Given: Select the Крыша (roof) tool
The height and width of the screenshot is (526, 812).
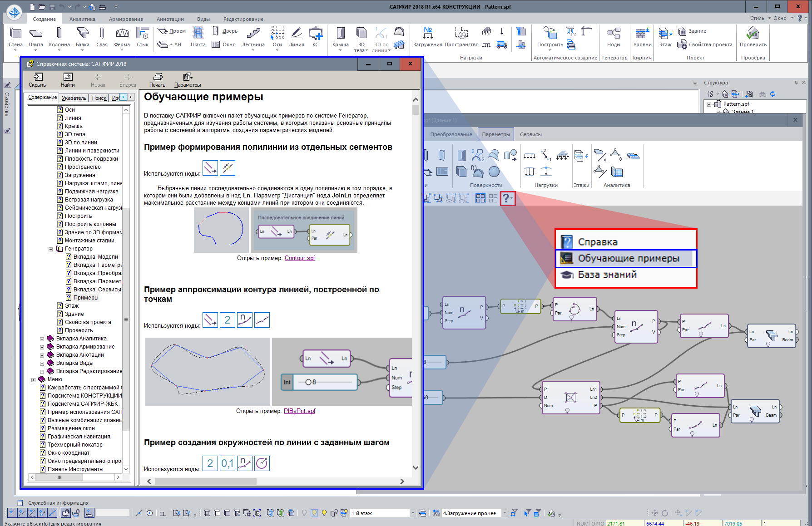Looking at the screenshot, I should [x=340, y=37].
